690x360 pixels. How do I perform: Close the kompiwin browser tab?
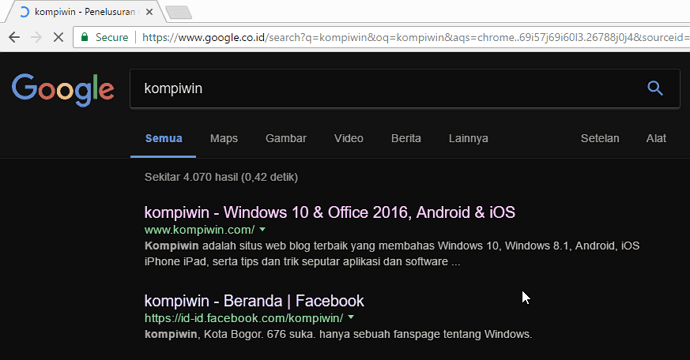(149, 12)
